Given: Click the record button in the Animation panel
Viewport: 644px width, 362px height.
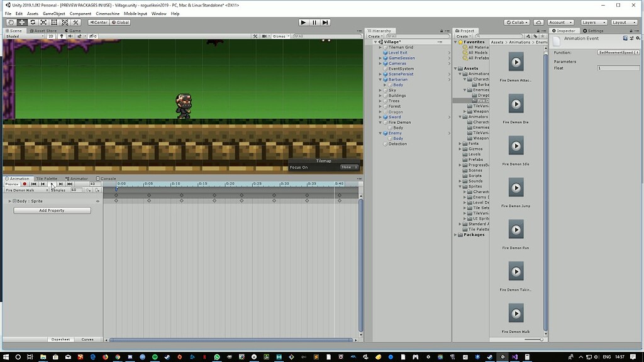Looking at the screenshot, I should click(x=25, y=184).
